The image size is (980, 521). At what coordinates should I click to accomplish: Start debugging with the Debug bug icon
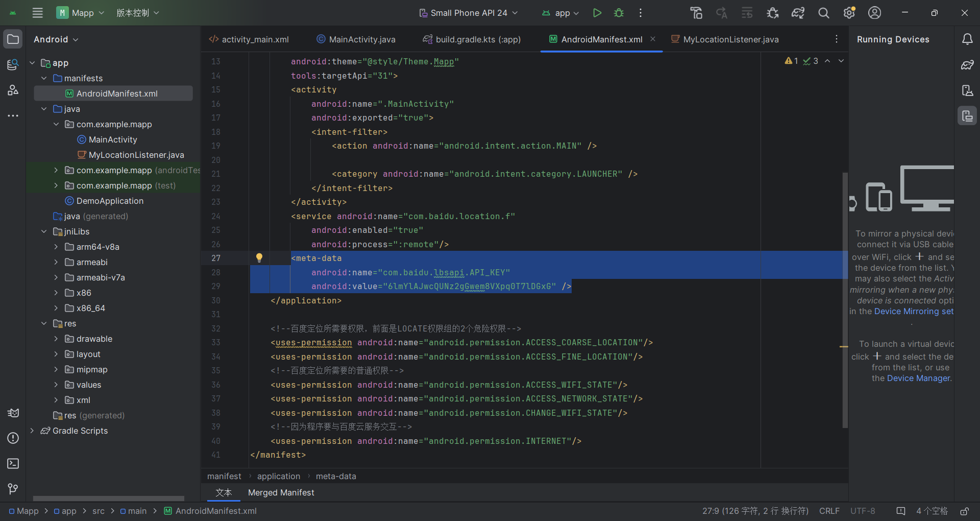tap(619, 13)
